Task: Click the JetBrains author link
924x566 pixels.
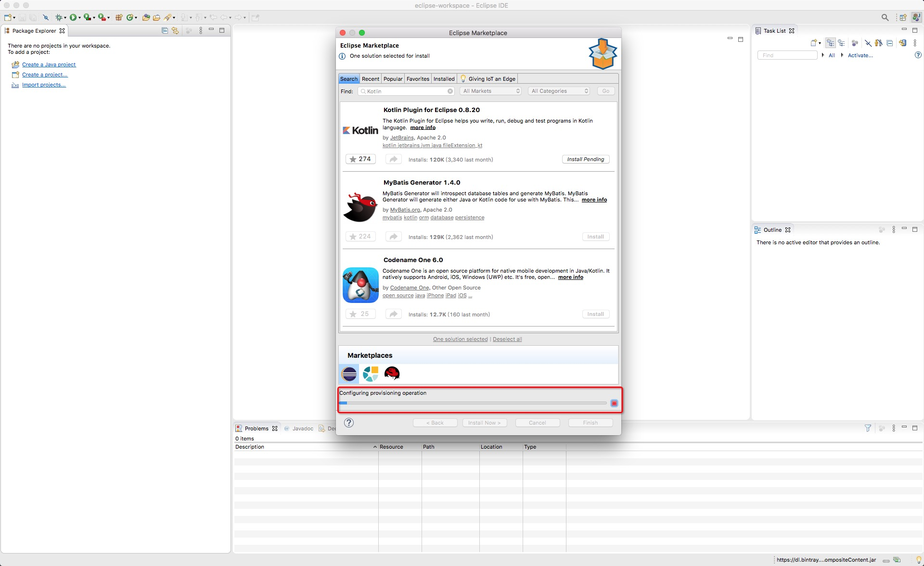Action: point(401,138)
